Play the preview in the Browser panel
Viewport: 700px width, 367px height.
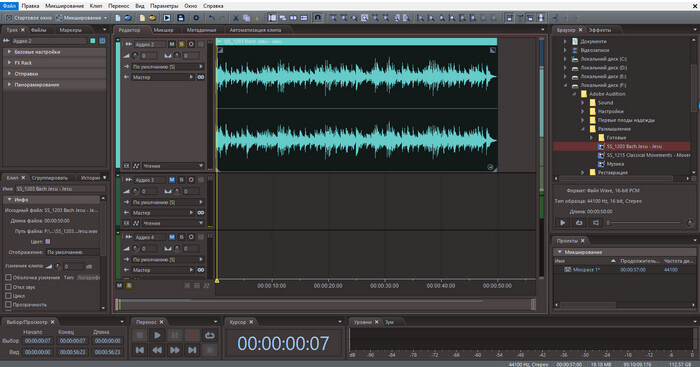pos(562,223)
